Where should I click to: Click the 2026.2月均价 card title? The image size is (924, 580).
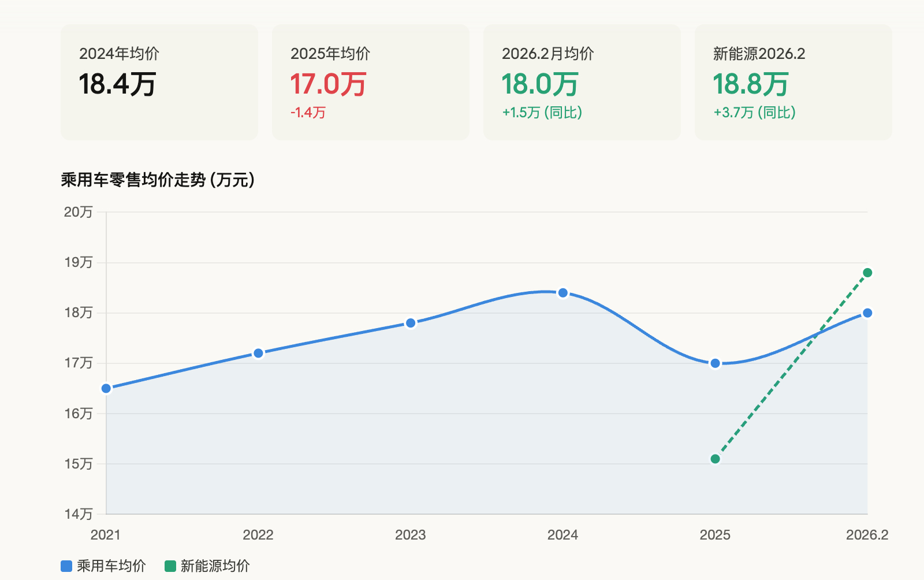[x=547, y=54]
